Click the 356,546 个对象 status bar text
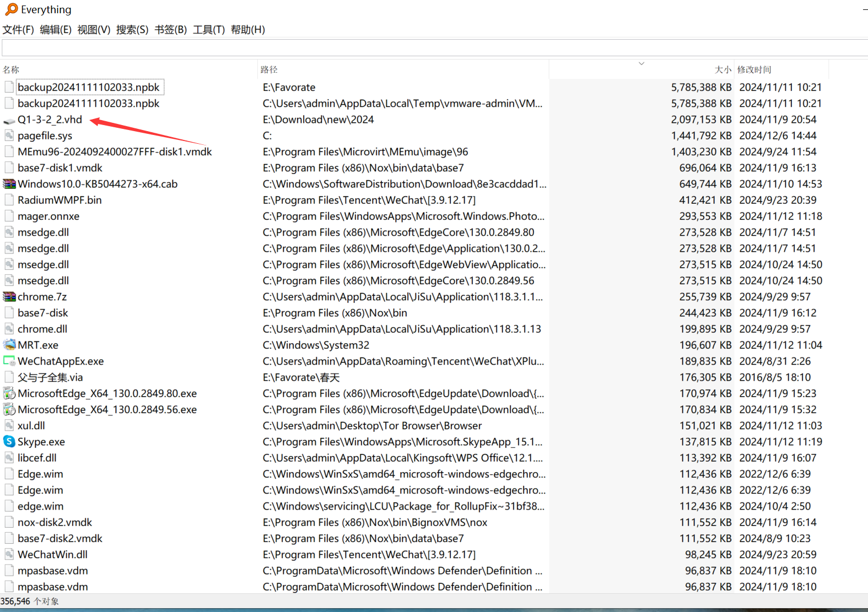This screenshot has height=612, width=868. [x=30, y=602]
